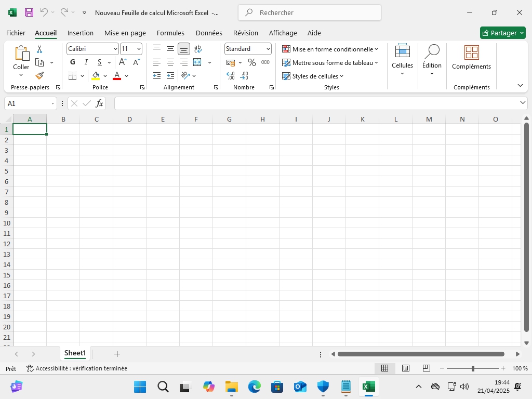The width and height of the screenshot is (532, 399).
Task: Apply percent style with % icon
Action: [252, 62]
